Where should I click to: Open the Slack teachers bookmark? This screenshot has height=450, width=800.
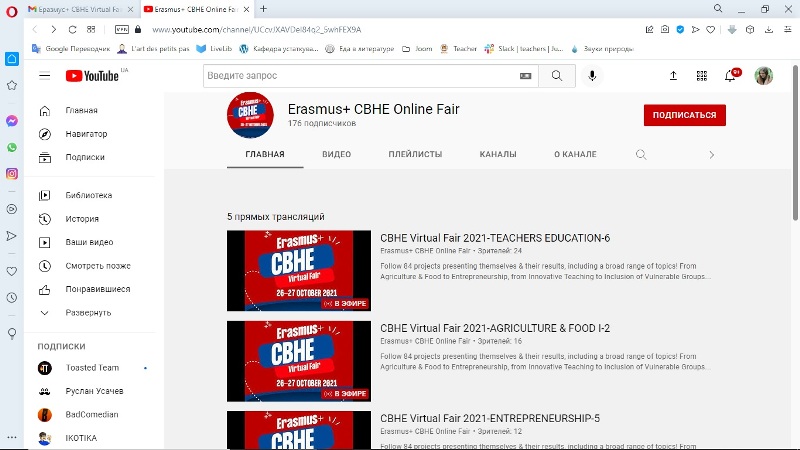point(524,48)
